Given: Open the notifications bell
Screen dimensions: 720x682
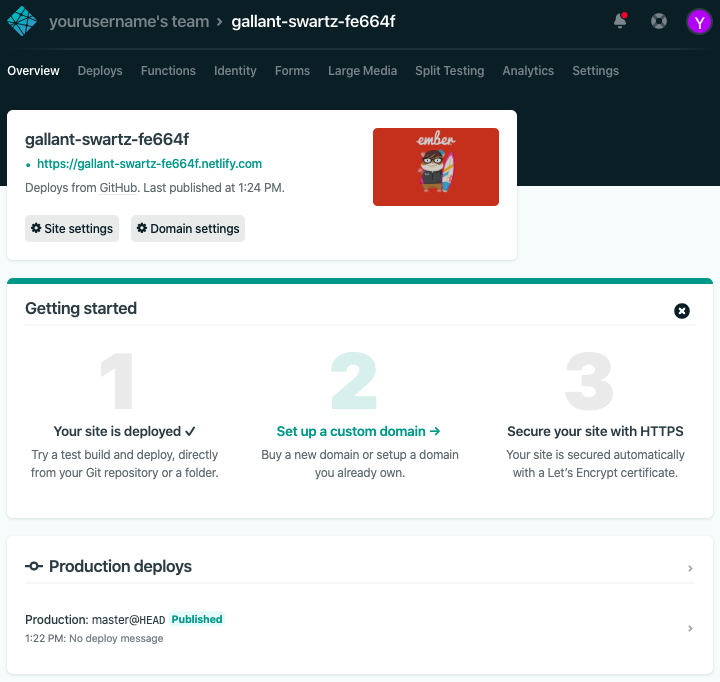Looking at the screenshot, I should 620,21.
